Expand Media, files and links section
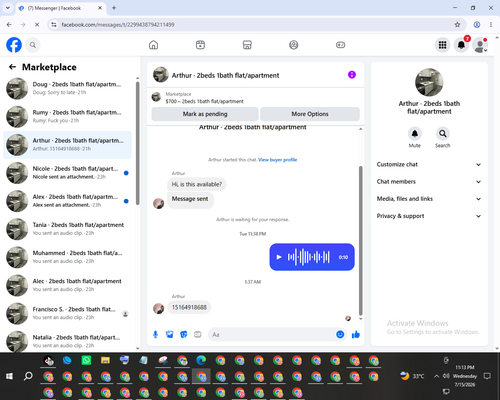The height and width of the screenshot is (400, 500). point(429,199)
